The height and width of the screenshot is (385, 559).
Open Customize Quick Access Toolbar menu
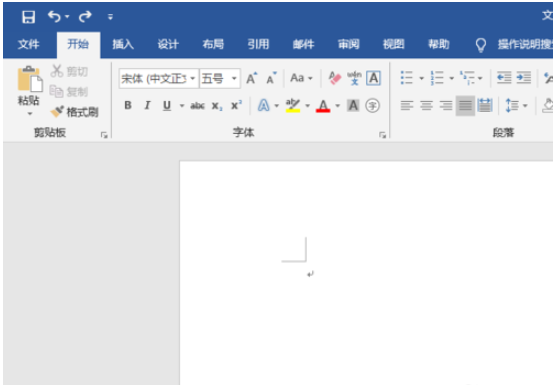[111, 17]
